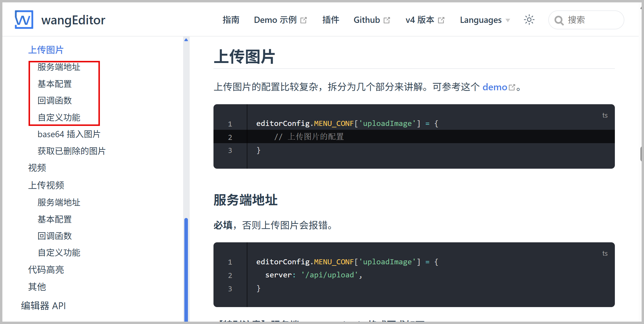Click the external link icon beside v4 版本
644x324 pixels.
pyautogui.click(x=441, y=20)
